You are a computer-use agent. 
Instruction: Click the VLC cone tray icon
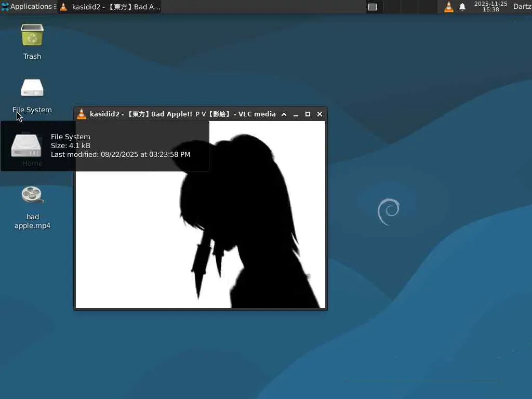448,7
